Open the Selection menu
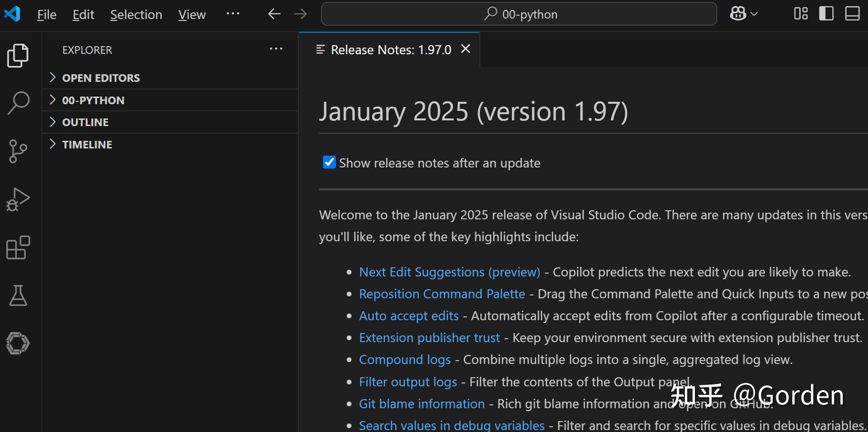This screenshot has height=432, width=868. click(136, 15)
